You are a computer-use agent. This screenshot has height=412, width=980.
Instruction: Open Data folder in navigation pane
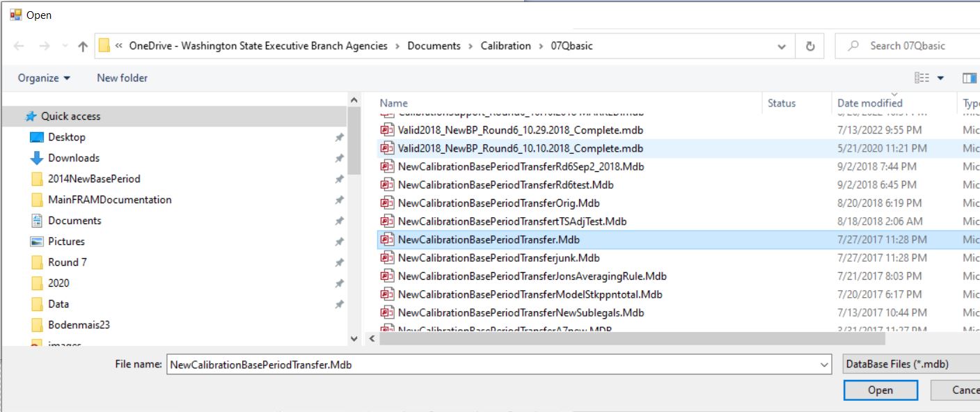[x=58, y=304]
